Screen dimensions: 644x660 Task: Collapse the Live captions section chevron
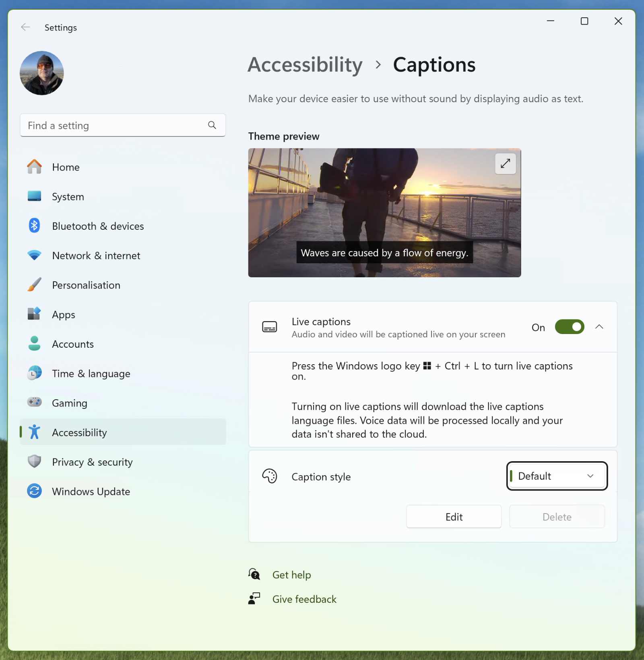[x=600, y=327]
